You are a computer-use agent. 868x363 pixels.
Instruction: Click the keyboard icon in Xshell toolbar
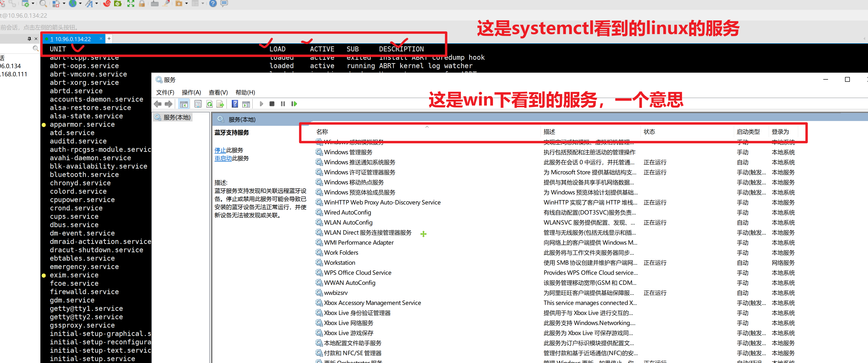click(155, 4)
